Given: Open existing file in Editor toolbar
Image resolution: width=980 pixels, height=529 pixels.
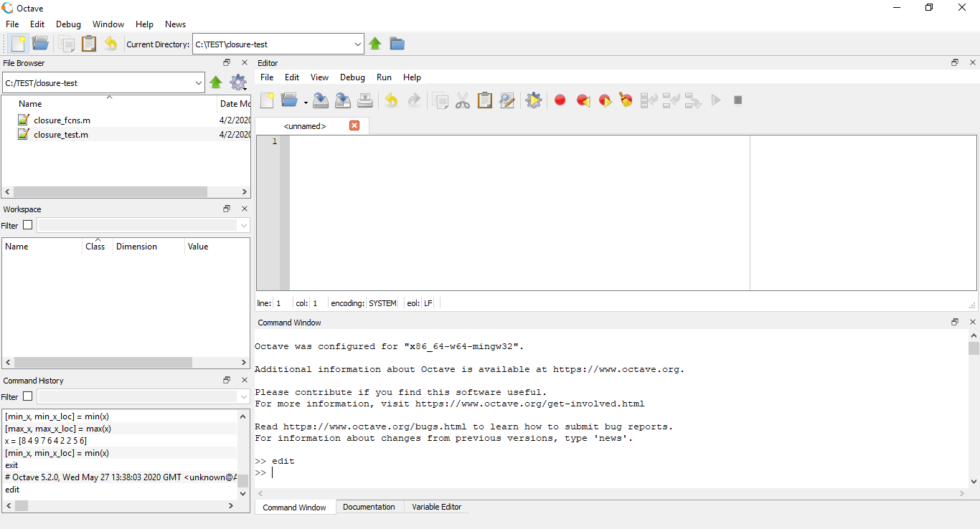Looking at the screenshot, I should point(289,100).
